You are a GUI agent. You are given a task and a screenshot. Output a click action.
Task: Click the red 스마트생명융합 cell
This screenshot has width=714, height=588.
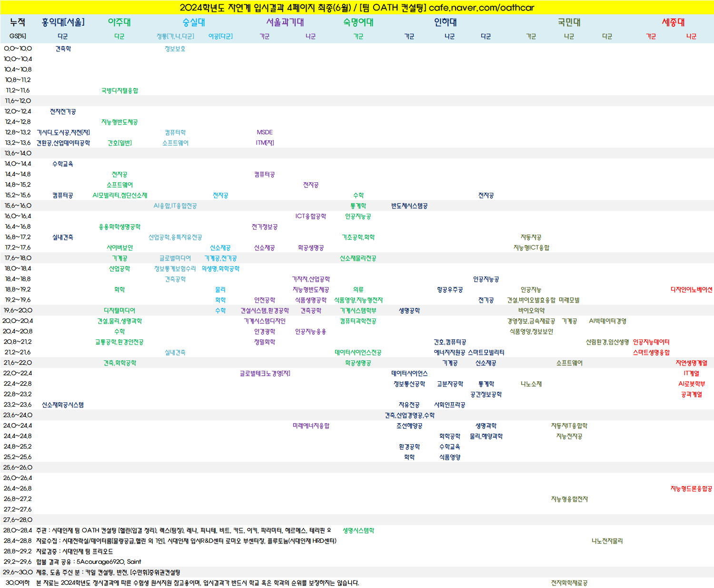[651, 352]
